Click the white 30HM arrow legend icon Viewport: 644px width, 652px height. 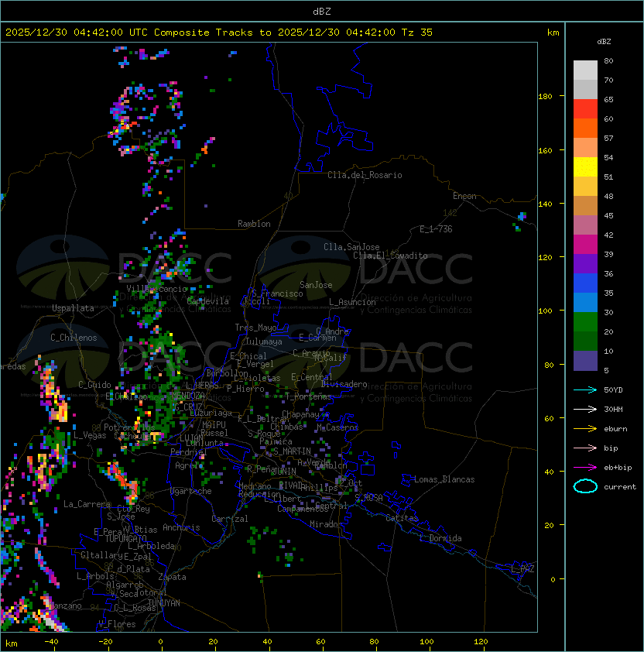585,409
